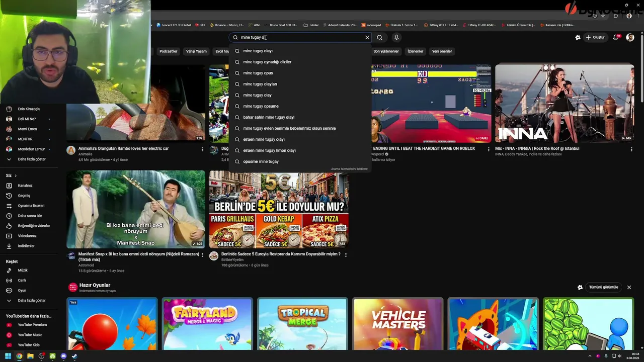Open the Animalia channel avatar
Viewport: 644px width, 362px height.
tap(71, 150)
